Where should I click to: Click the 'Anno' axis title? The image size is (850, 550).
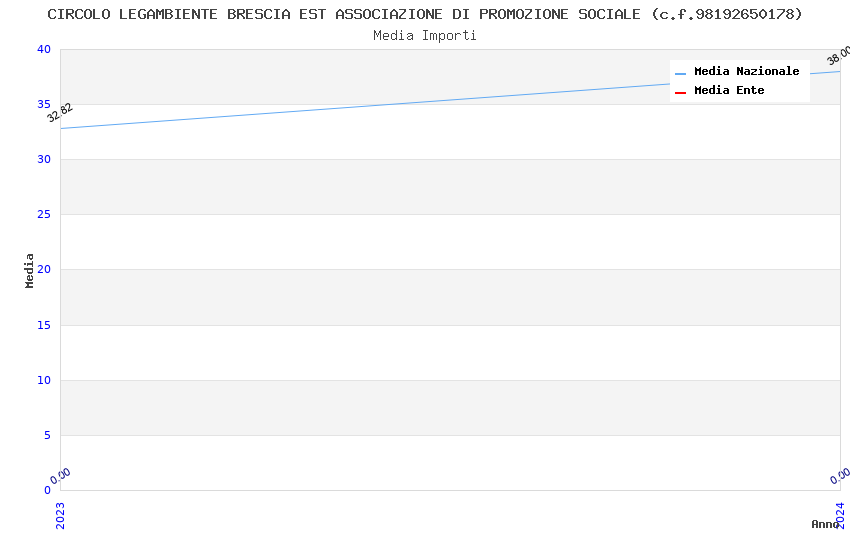pos(825,524)
